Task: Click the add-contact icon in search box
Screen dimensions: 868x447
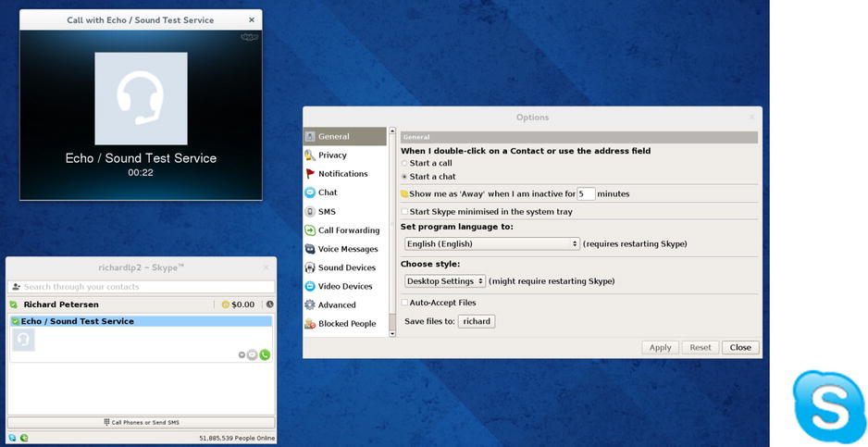Action: (x=16, y=287)
